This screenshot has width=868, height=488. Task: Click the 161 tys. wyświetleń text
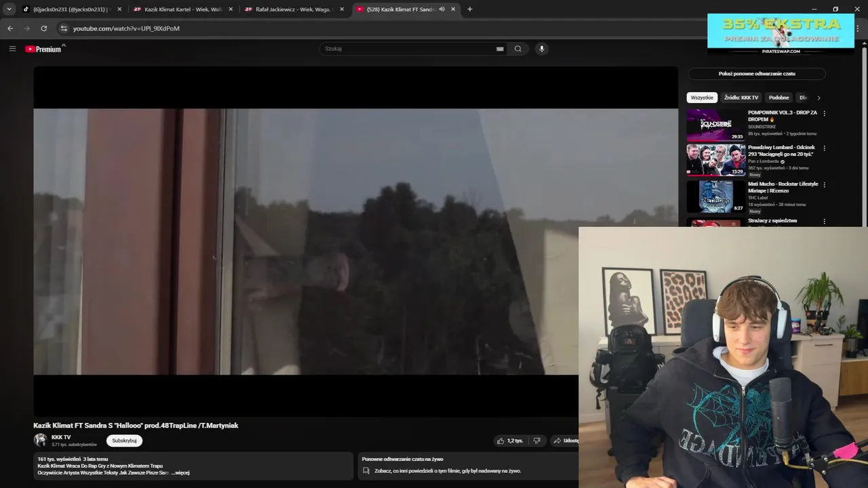[60, 459]
